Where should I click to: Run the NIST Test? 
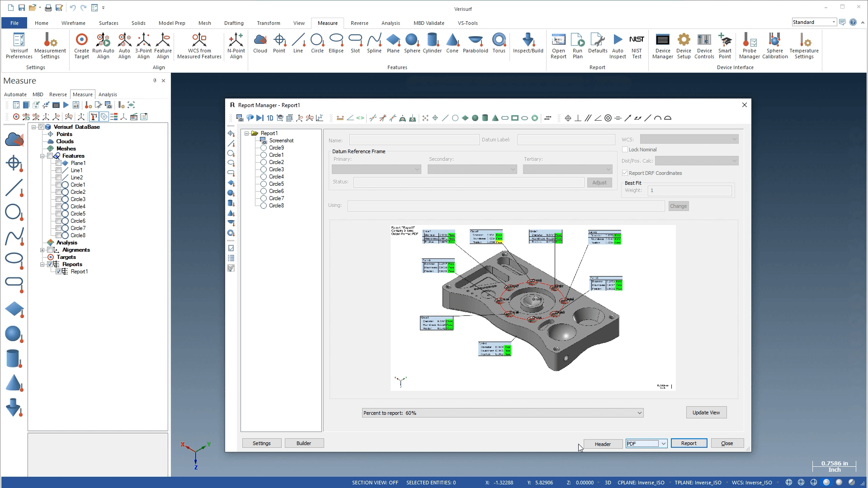tap(637, 46)
